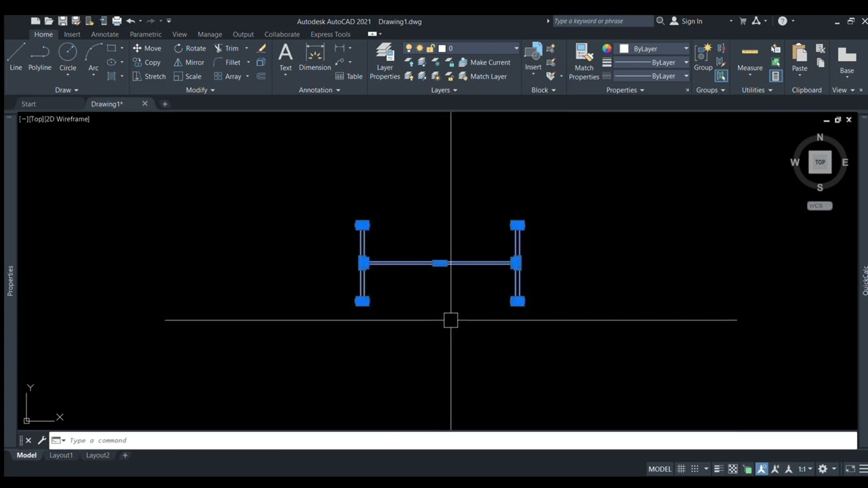Toggle drawing grid display in status bar
Screen dimensions: 868x488
point(681,469)
